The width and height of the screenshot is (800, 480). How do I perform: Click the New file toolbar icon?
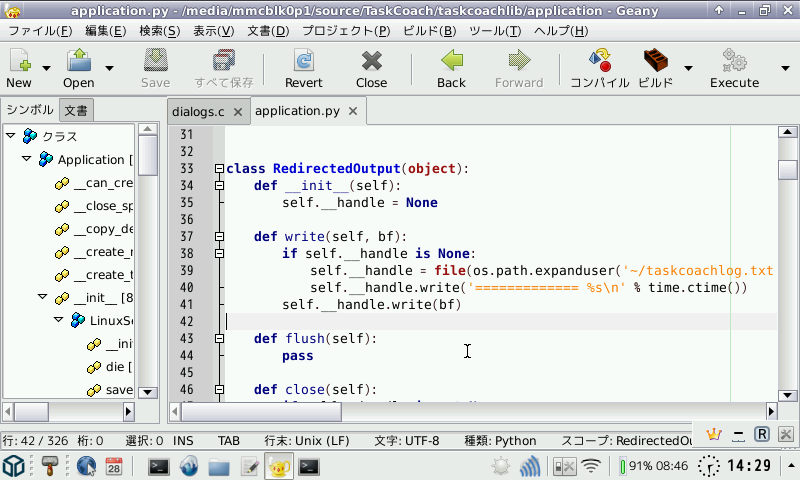click(x=19, y=60)
